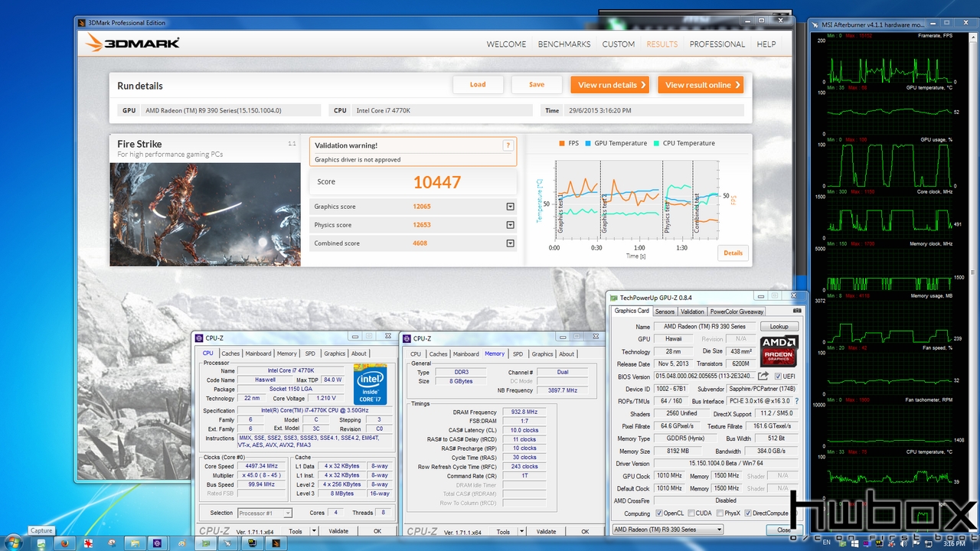Click the GPU-Z screenshot camera icon
Viewport: 980px width, 551px height.
click(x=798, y=311)
